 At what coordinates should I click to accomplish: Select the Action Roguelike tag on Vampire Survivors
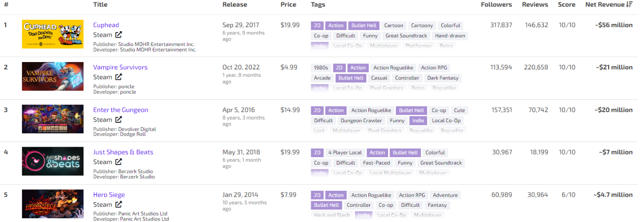click(394, 68)
